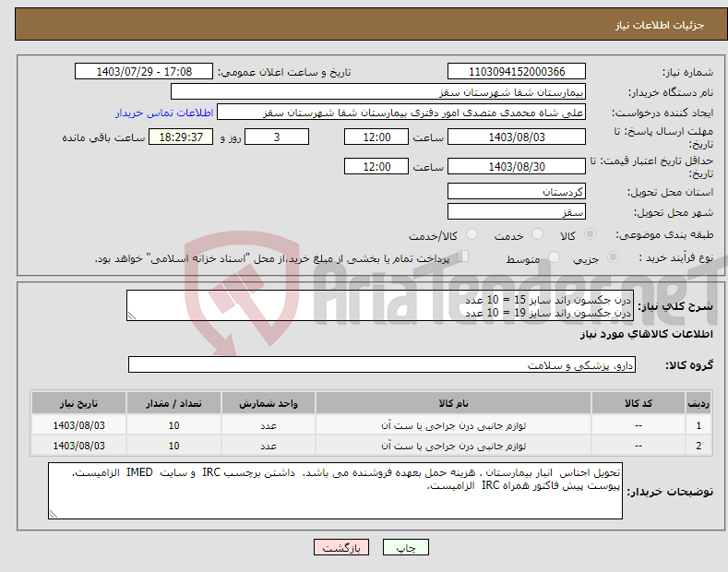728x572 pixels.
Task: Click goods group field دارو، پزشکی و سلامت
Action: 382,365
